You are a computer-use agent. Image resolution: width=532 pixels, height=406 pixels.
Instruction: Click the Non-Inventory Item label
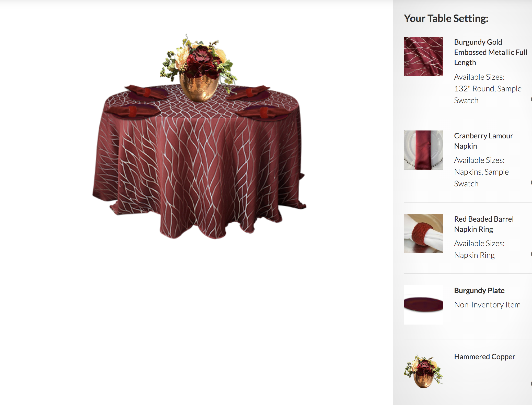click(487, 305)
